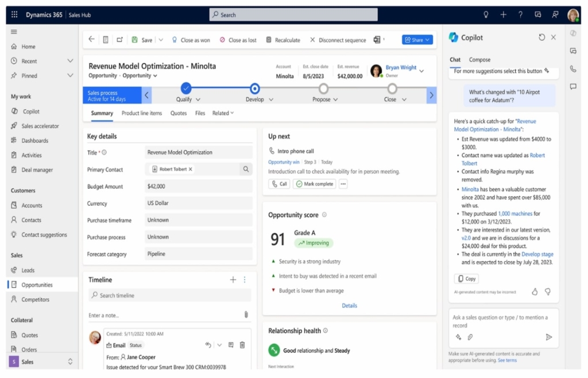
Task: Open the phone panel icon on the right edge
Action: coord(573,68)
